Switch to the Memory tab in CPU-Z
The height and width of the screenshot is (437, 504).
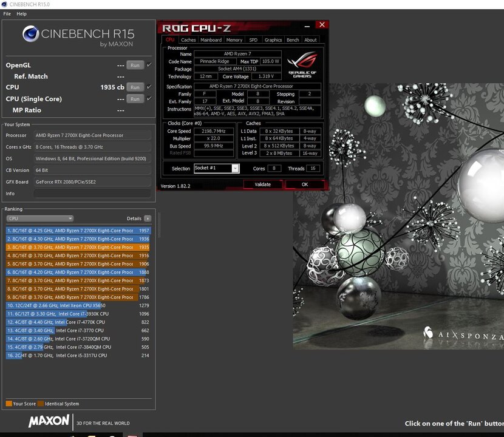click(x=234, y=40)
